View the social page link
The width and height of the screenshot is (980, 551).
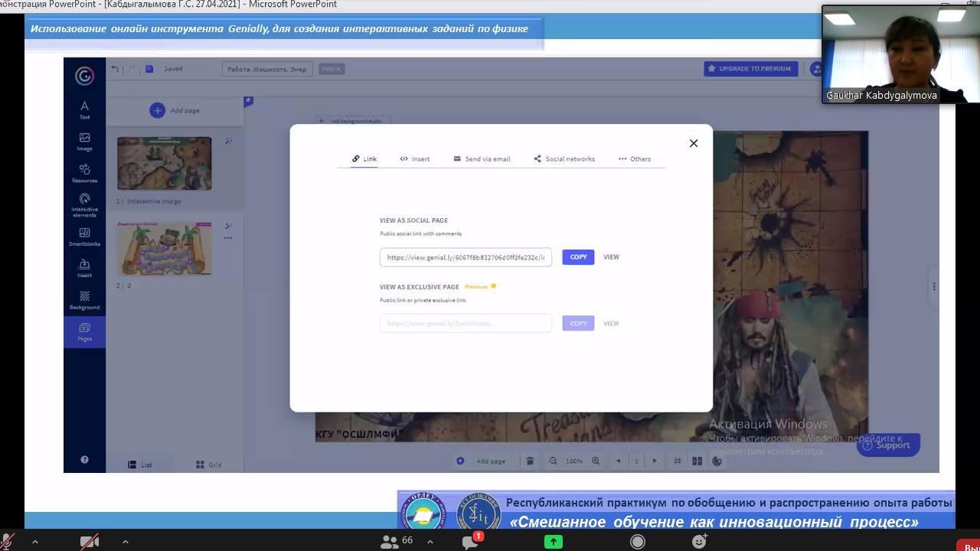pyautogui.click(x=611, y=257)
